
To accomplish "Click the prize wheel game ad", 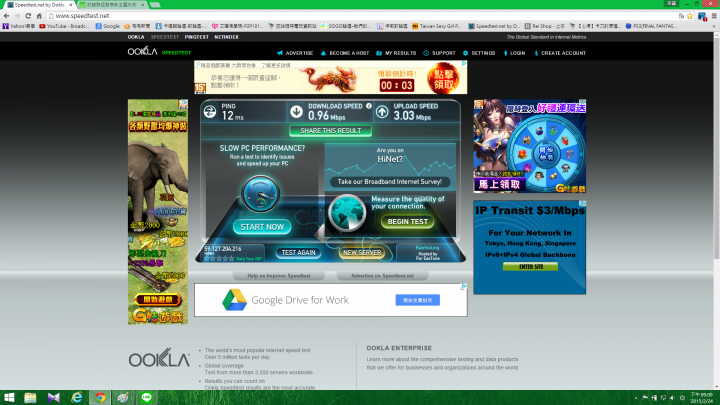I will [x=529, y=146].
